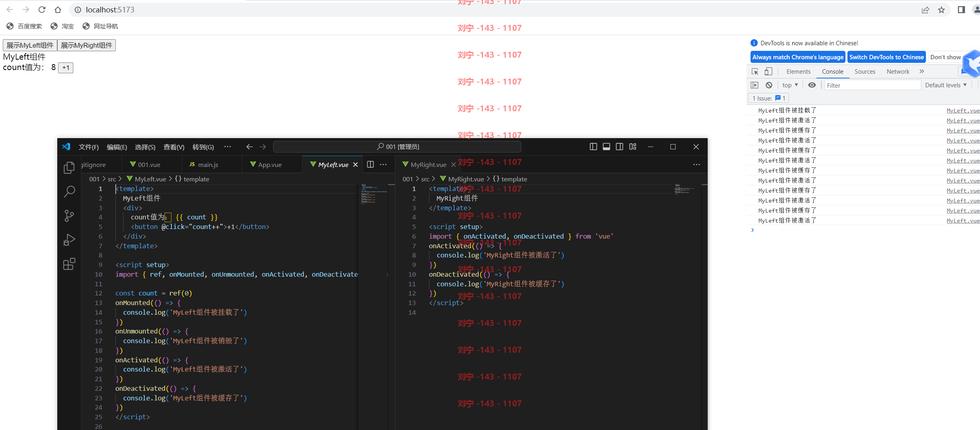Show the DevTools console sidebar
980x430 pixels.
pos(755,85)
